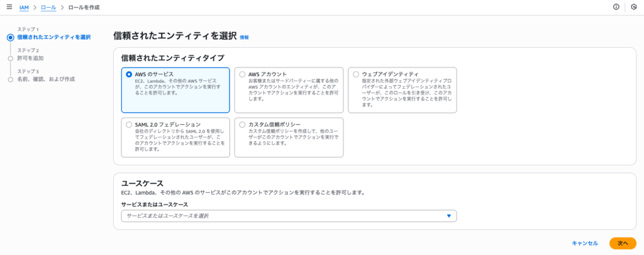The width and height of the screenshot is (644, 255).
Task: Click the Step 1 wizard indicator circle
Action: (10, 37)
